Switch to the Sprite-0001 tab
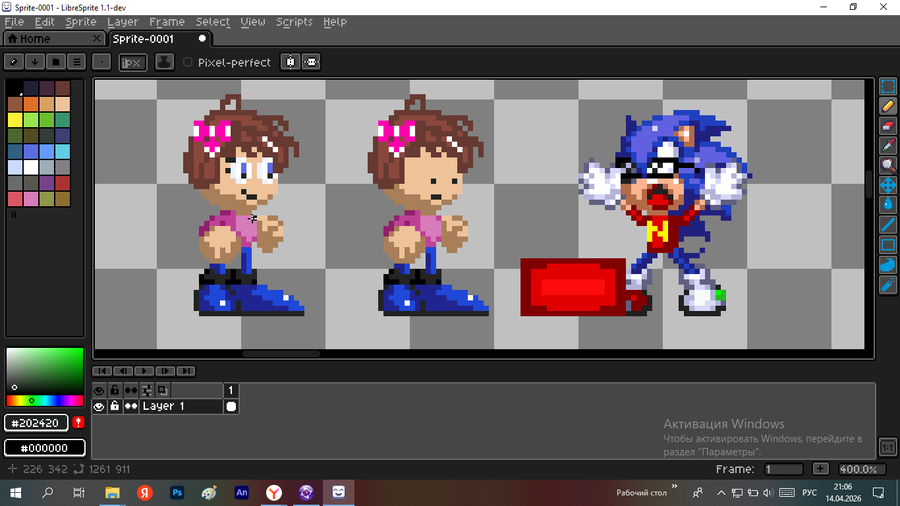This screenshot has width=900, height=506. pyautogui.click(x=159, y=38)
